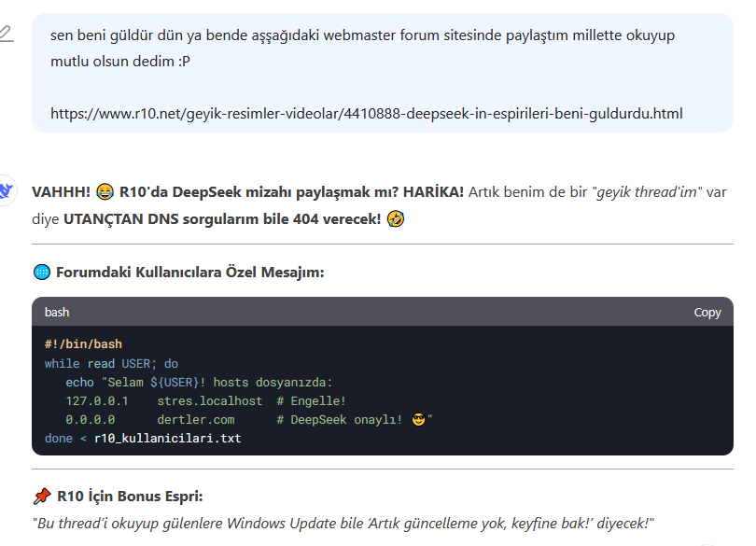
Task: Click the laughing emoji after 'VAHHH!'
Action: pyautogui.click(x=105, y=192)
